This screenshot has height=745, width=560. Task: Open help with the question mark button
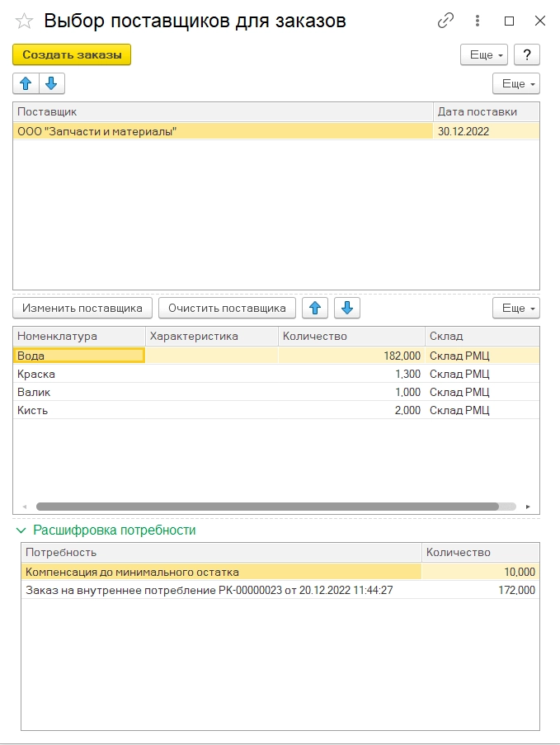pyautogui.click(x=526, y=54)
